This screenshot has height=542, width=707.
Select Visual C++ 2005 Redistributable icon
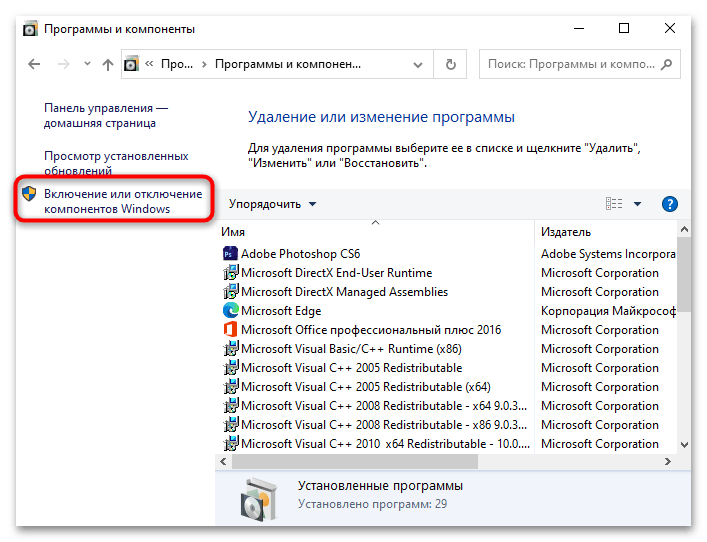230,367
